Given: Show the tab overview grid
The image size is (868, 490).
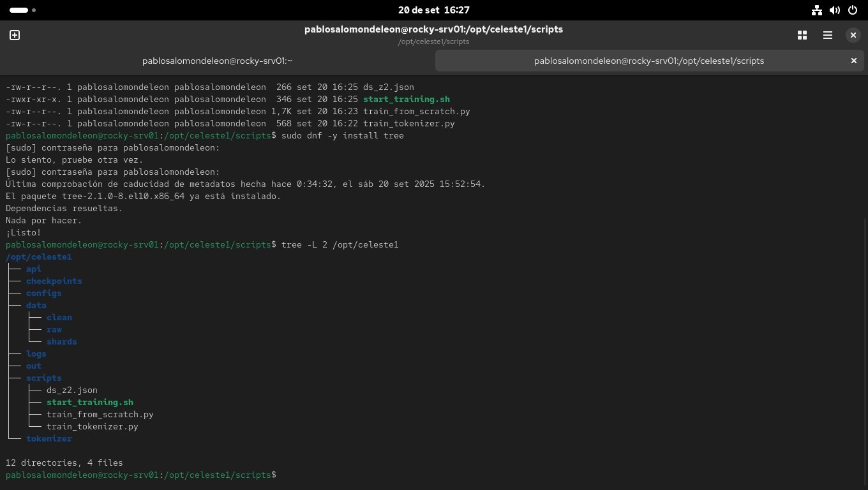Looking at the screenshot, I should (x=802, y=35).
